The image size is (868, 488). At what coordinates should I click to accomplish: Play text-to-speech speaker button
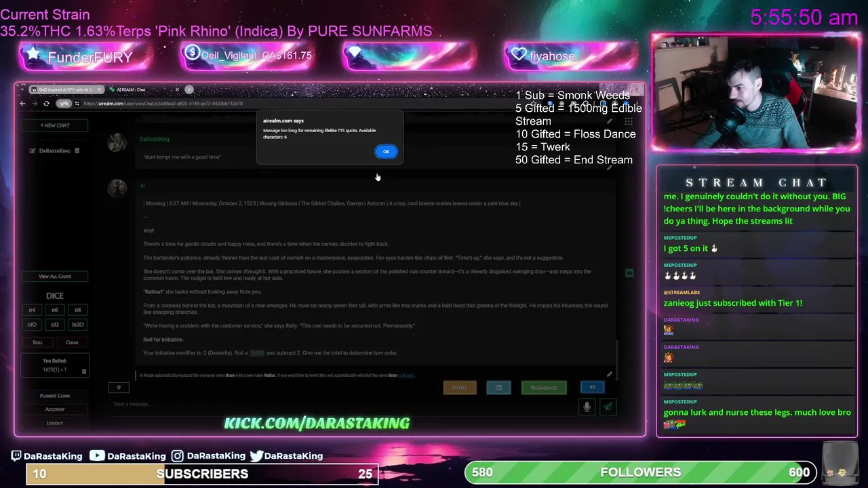coord(593,387)
